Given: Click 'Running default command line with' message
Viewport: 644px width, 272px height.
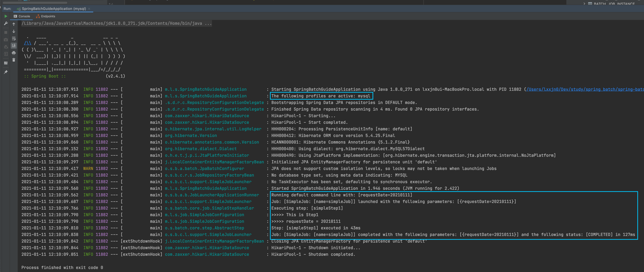Looking at the screenshot, I should coord(342,195).
